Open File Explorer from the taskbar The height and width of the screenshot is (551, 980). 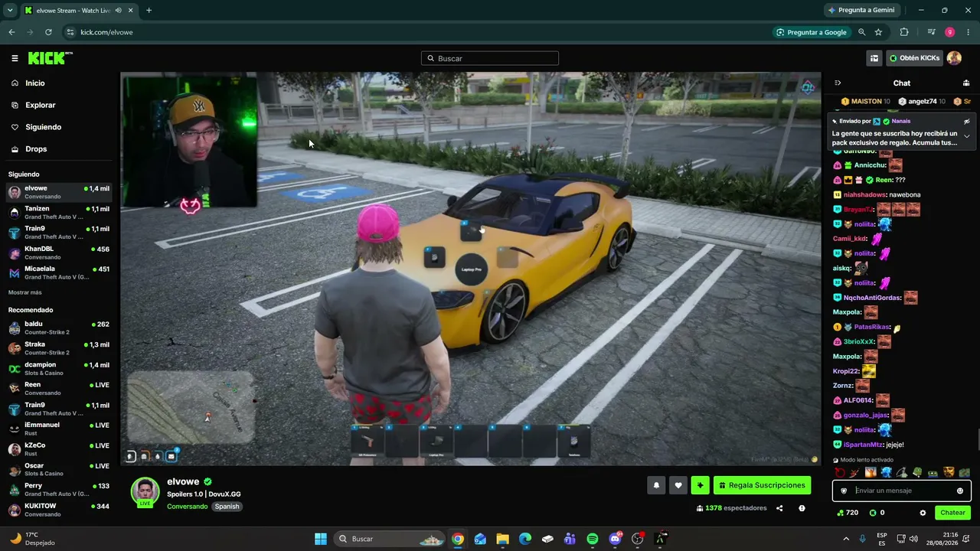pos(502,539)
